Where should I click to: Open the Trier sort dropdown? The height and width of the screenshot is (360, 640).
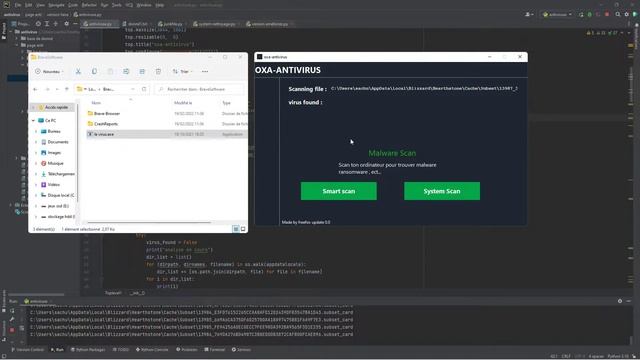point(182,71)
